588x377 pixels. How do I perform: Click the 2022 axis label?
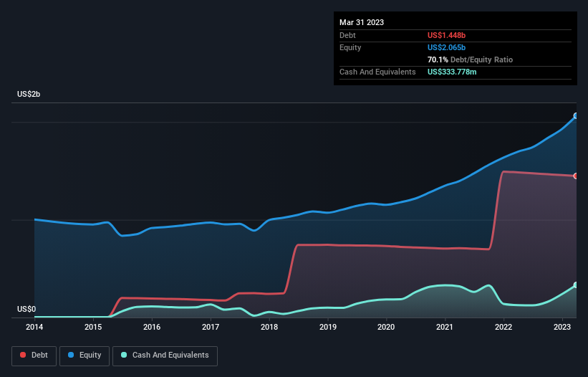[503, 327]
